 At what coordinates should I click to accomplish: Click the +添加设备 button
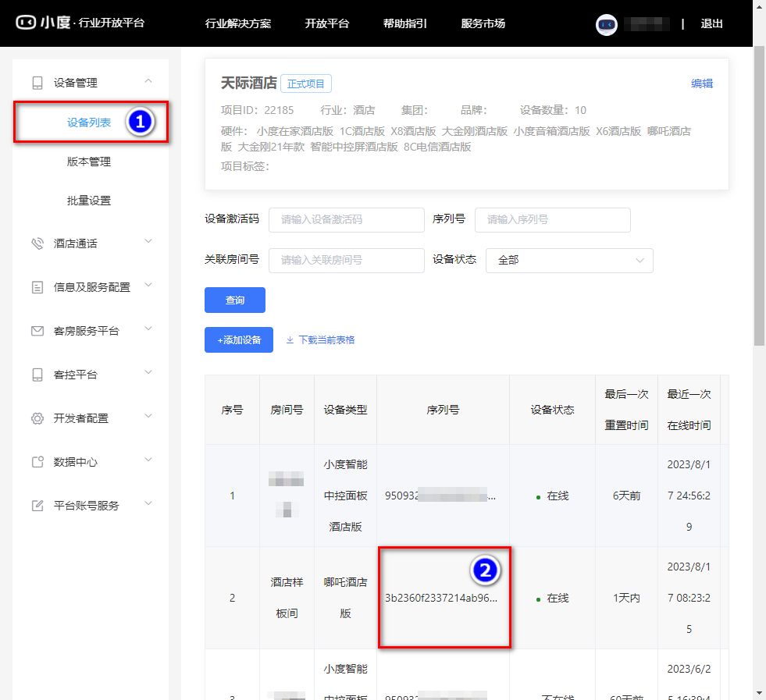click(239, 339)
